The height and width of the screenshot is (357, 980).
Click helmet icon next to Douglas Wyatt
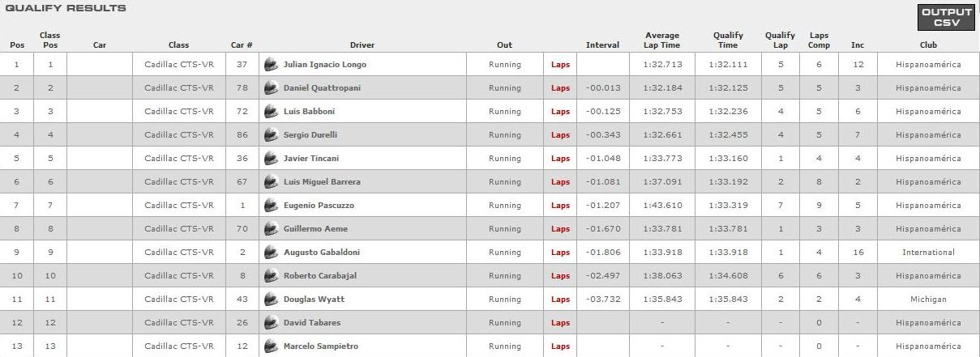pyautogui.click(x=272, y=299)
